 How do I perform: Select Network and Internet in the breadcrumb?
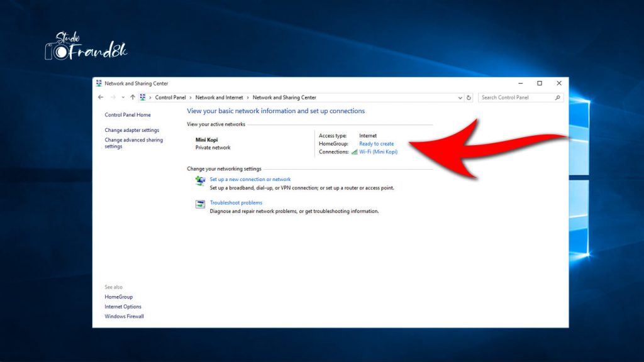tap(219, 97)
